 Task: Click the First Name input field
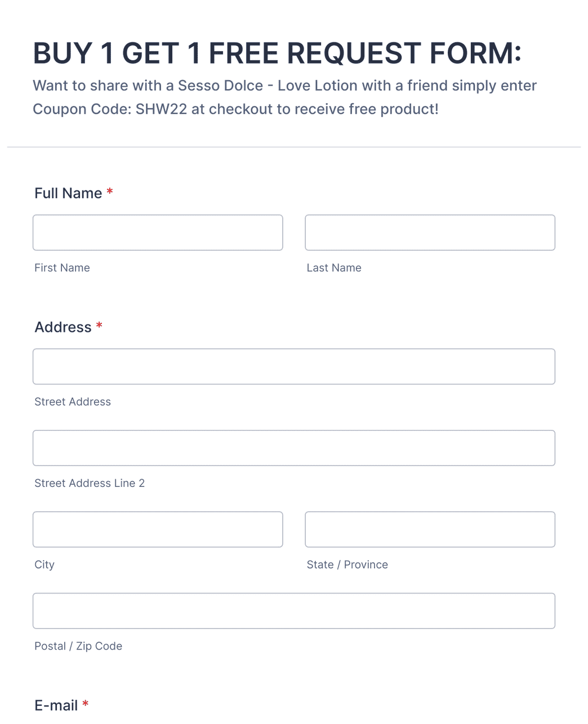point(158,232)
